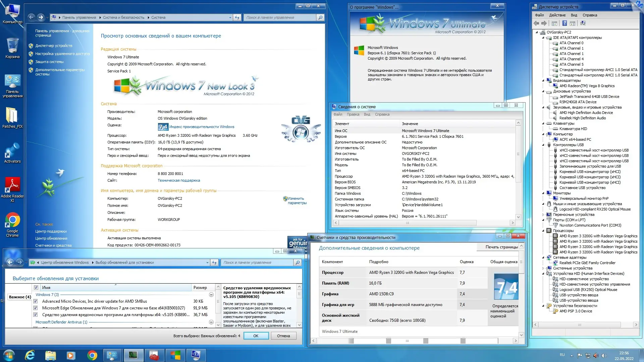Click OK to install selected updates
This screenshot has height=362, width=644.
click(256, 336)
